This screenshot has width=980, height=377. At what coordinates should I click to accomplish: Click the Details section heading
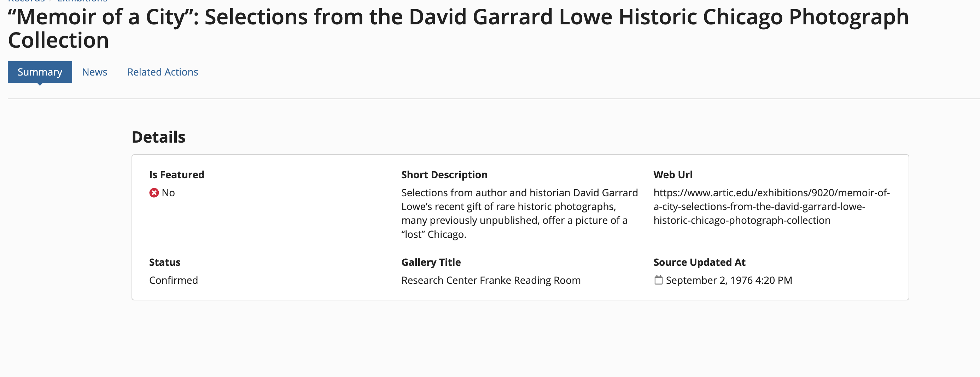coord(158,137)
